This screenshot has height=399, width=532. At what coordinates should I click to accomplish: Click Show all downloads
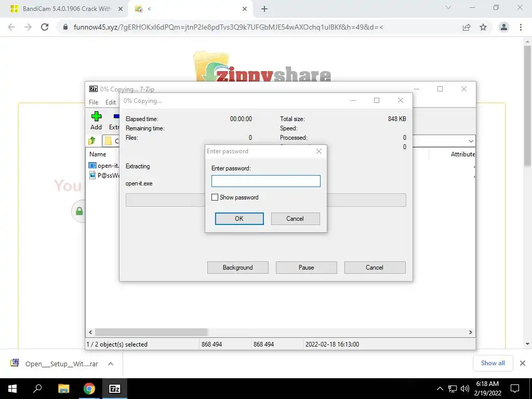493,363
